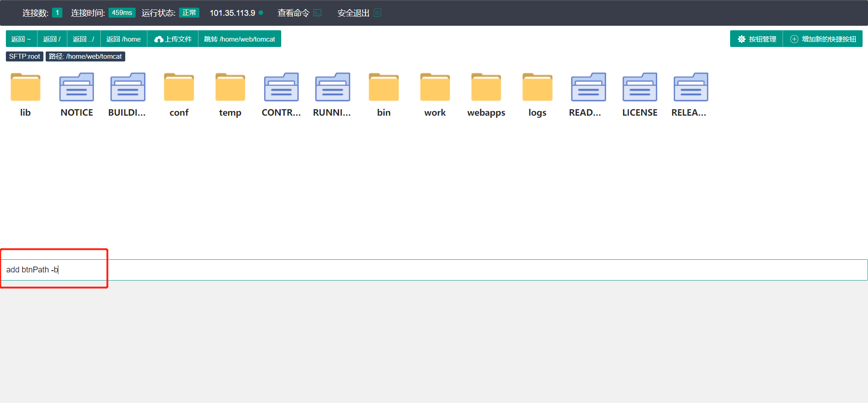868x403 pixels.
Task: Click the 返回 /home button
Action: click(x=123, y=39)
